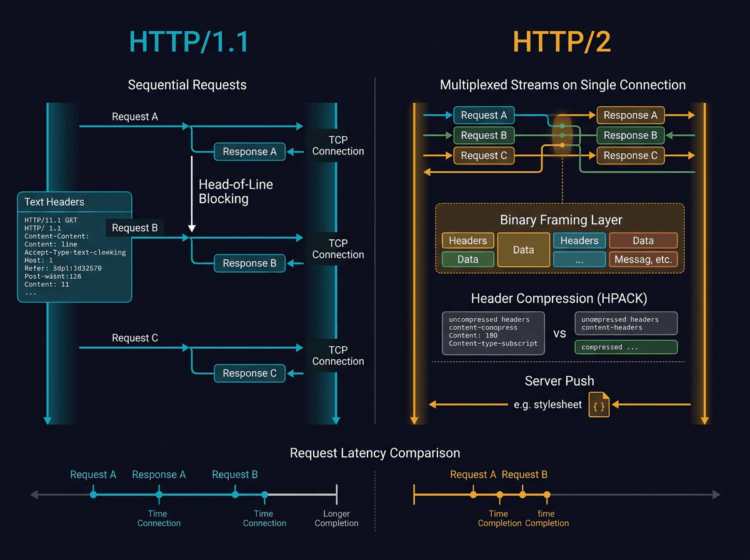This screenshot has height=560, width=750.
Task: Switch to the HTTP/2 tab
Action: pyautogui.click(x=561, y=42)
